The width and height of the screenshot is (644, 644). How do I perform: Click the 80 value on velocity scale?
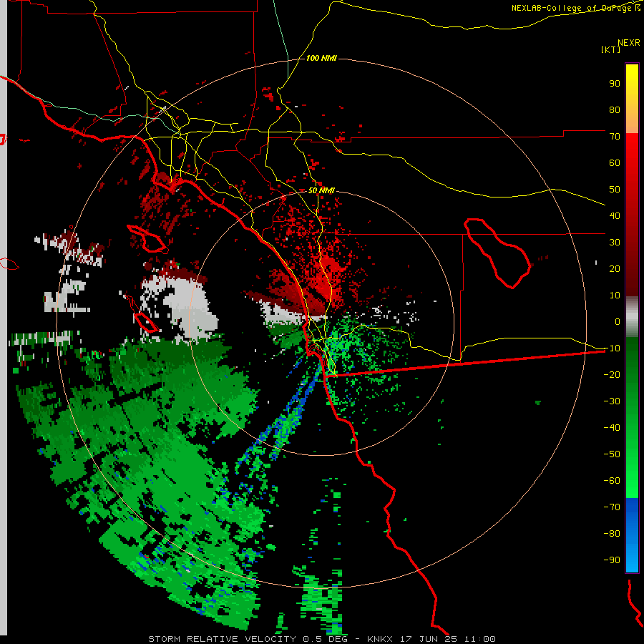(x=615, y=110)
